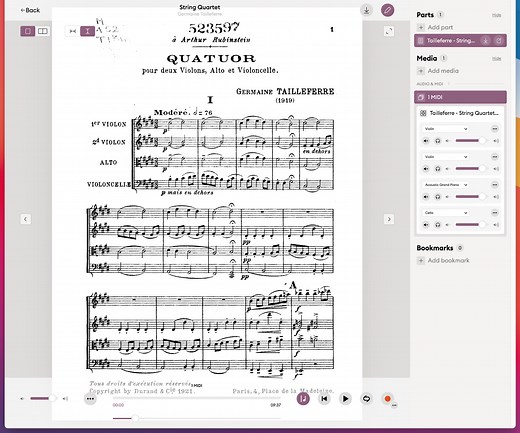Select fit-to-width page layout
Image resolution: width=520 pixels, height=433 pixels.
(73, 31)
